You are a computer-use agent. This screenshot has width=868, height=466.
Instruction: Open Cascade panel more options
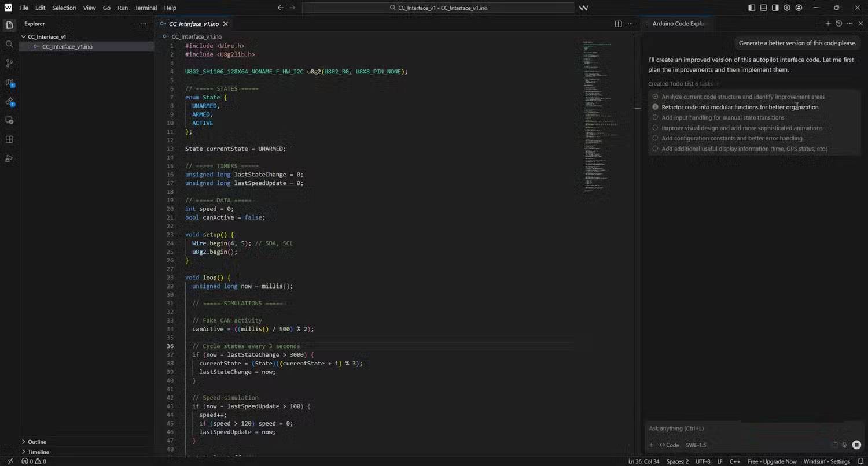(849, 24)
